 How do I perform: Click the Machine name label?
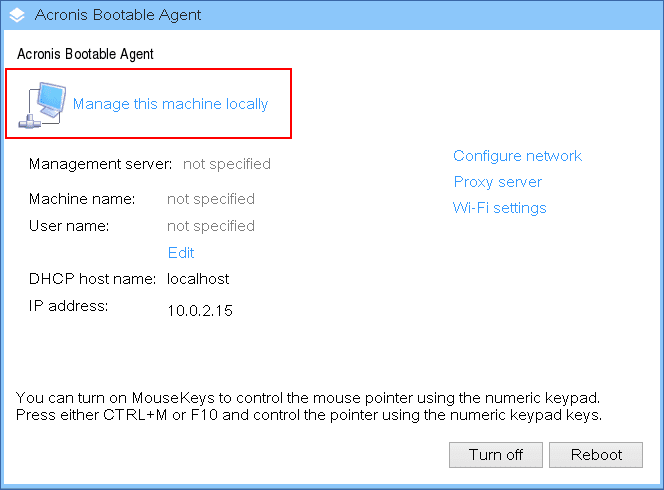[x=82, y=199]
